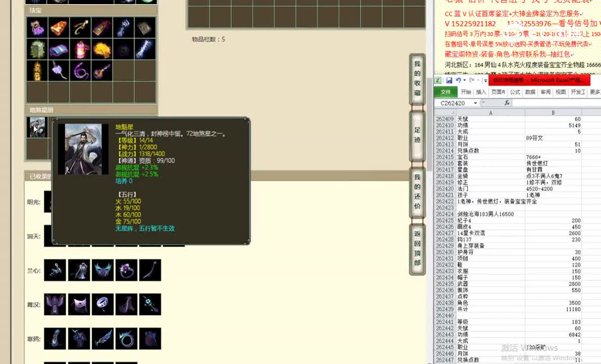Switch to the 公式 ribbon tab
This screenshot has width=601, height=364.
click(515, 92)
